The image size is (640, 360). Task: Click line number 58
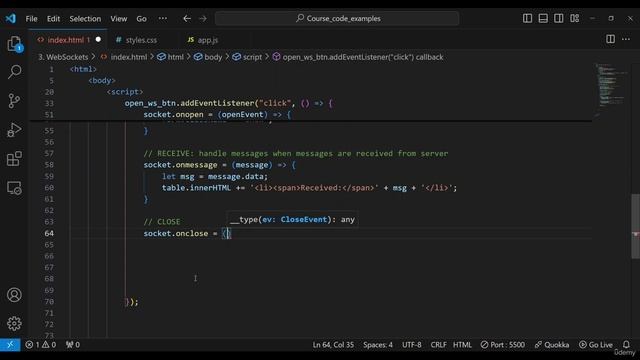coord(49,165)
